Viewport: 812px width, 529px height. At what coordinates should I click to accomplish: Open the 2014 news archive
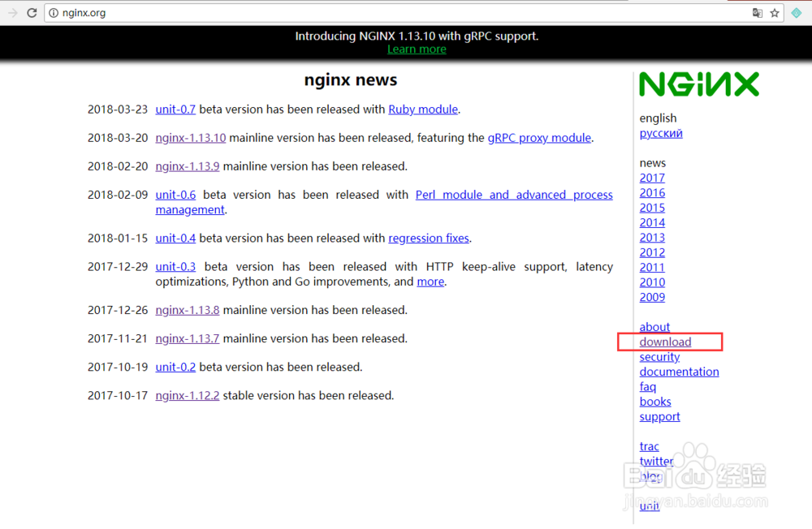click(652, 223)
